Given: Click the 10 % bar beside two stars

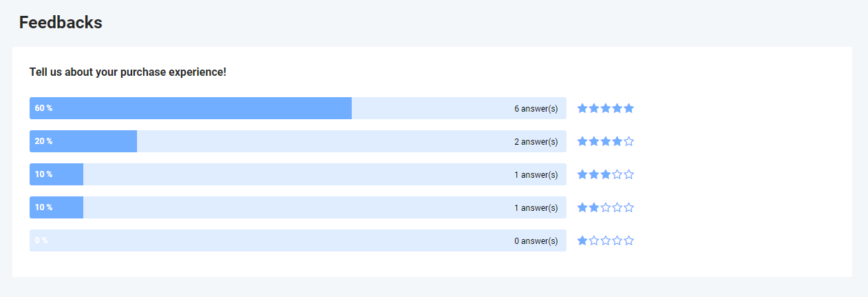Looking at the screenshot, I should click(x=298, y=207).
